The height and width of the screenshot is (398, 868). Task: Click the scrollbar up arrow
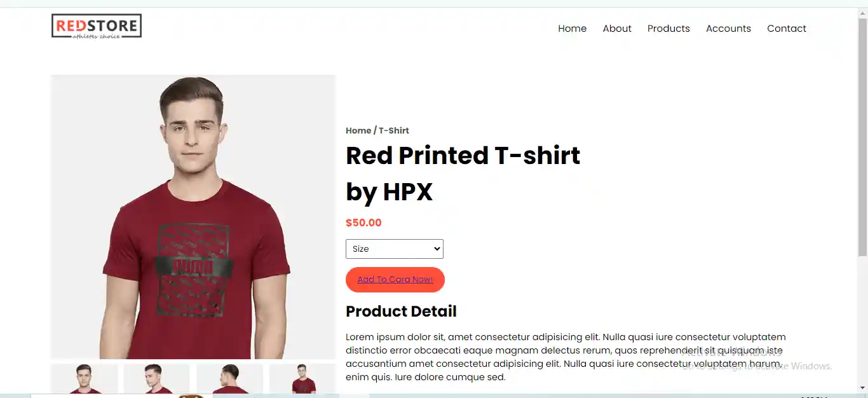coord(862,12)
